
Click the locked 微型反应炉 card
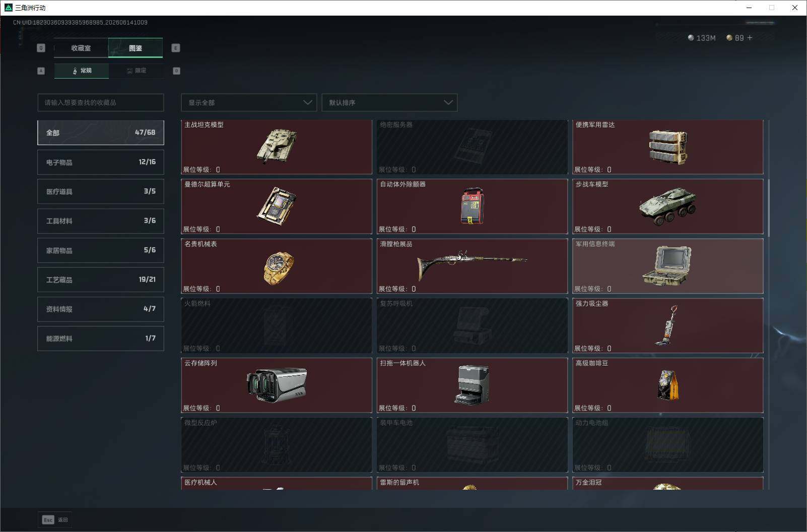pyautogui.click(x=277, y=445)
